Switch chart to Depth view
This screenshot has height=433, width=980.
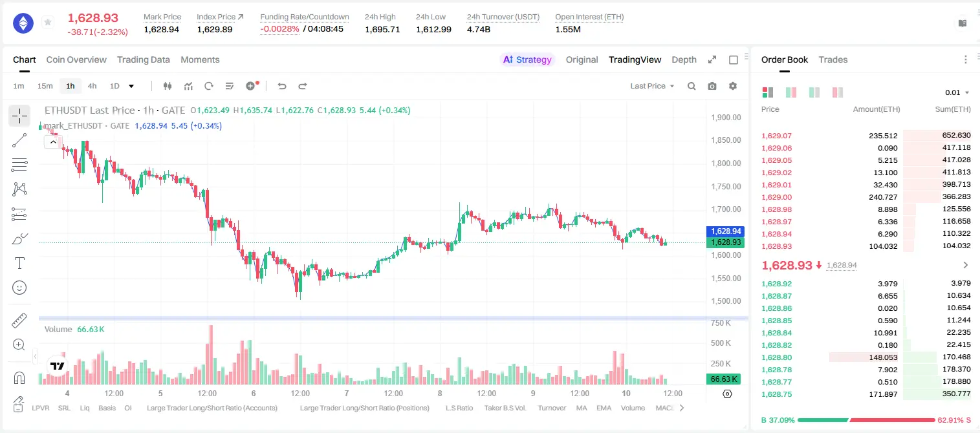pyautogui.click(x=684, y=59)
